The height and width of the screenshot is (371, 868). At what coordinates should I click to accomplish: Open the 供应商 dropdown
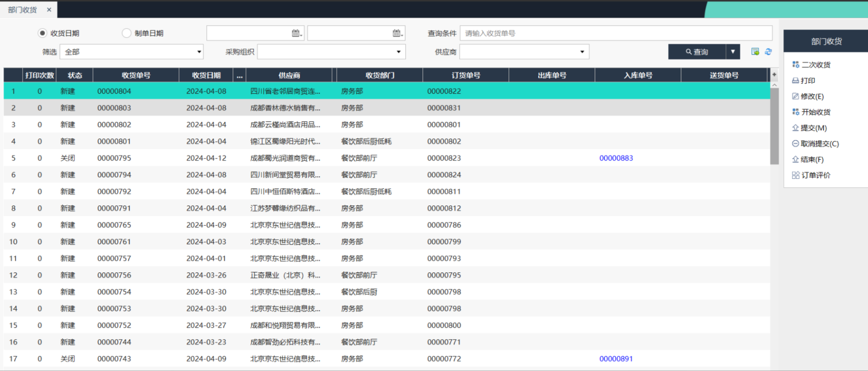coord(582,52)
